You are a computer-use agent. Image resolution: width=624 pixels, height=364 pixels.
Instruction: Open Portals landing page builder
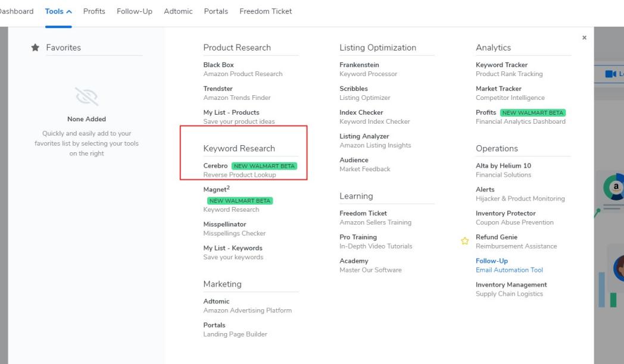[x=214, y=325]
